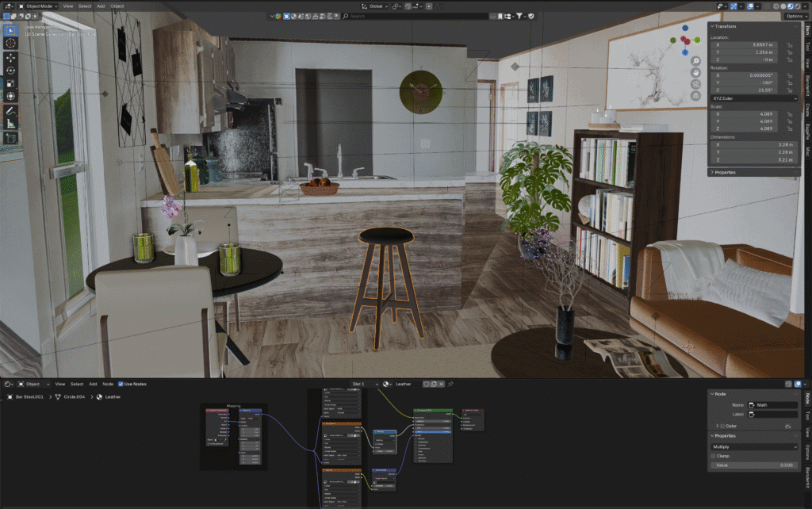
Task: Select the Annotate tool
Action: point(10,111)
